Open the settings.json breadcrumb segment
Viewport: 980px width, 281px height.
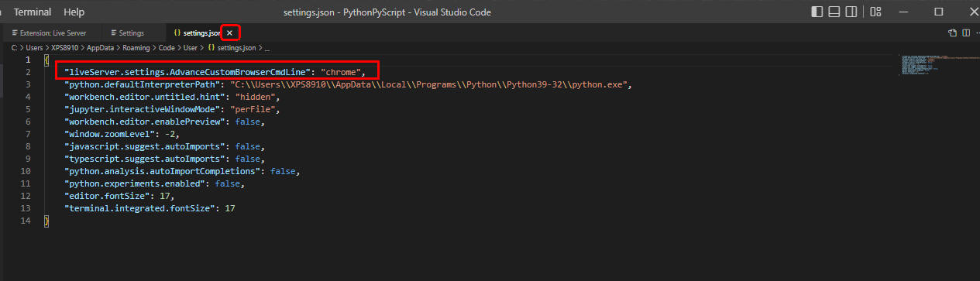[232, 48]
